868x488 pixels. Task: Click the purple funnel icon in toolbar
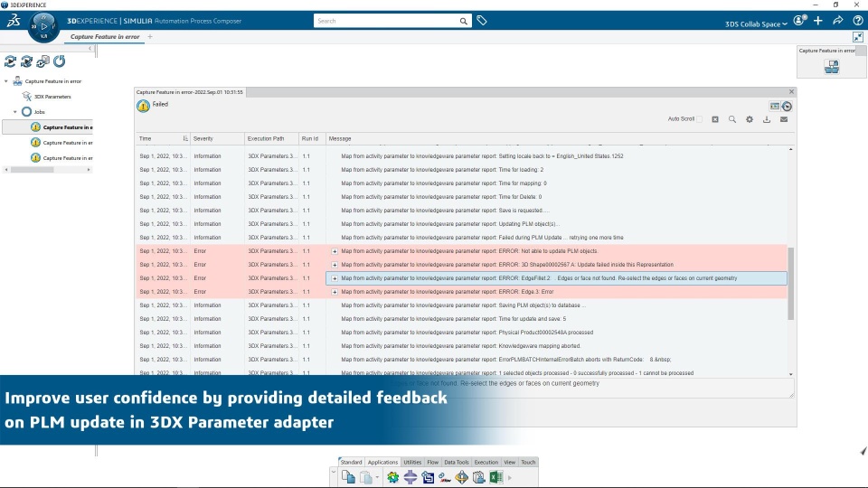click(x=410, y=477)
